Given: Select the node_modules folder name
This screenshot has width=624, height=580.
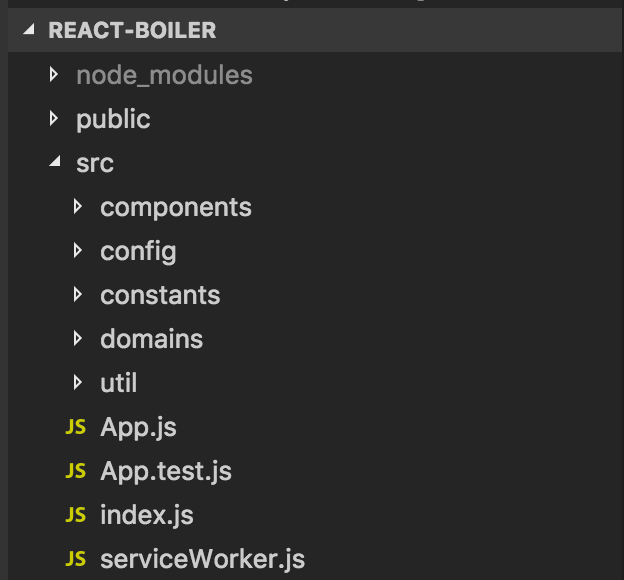Looking at the screenshot, I should [x=164, y=75].
